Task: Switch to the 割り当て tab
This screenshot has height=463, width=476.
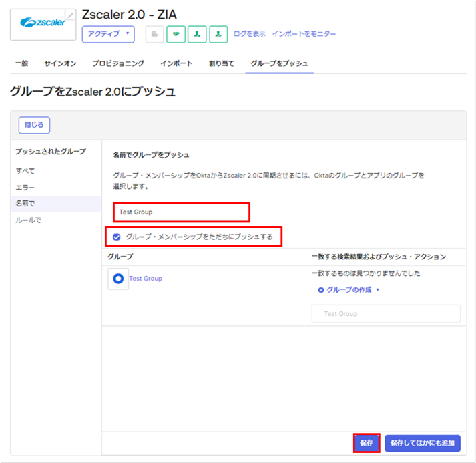Action: tap(221, 63)
